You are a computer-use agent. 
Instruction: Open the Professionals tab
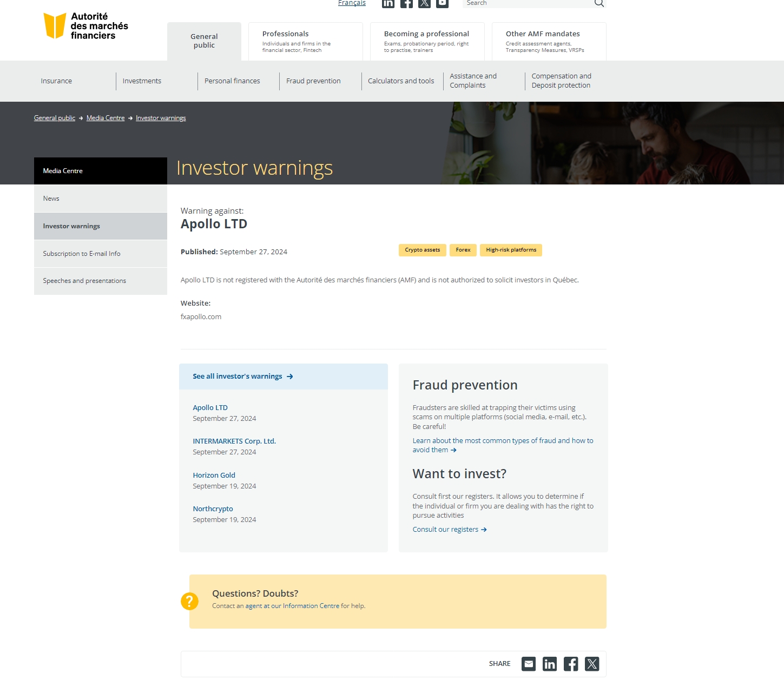(306, 41)
